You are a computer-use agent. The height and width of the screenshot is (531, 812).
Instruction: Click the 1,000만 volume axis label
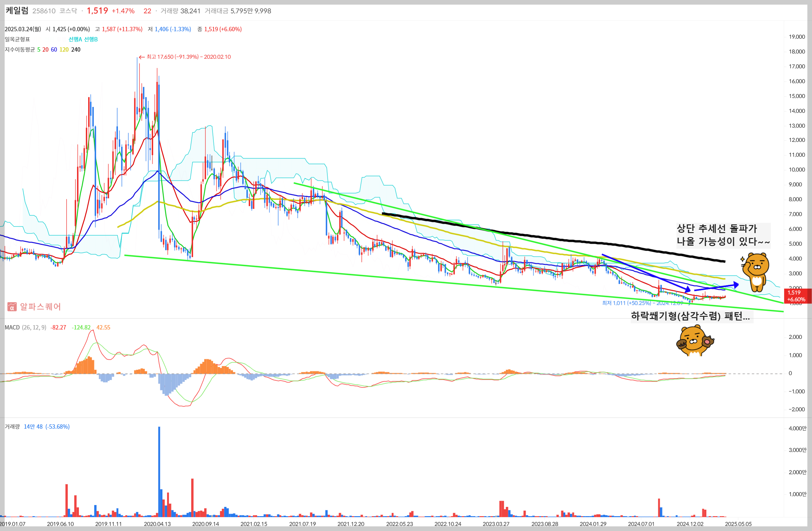(797, 494)
